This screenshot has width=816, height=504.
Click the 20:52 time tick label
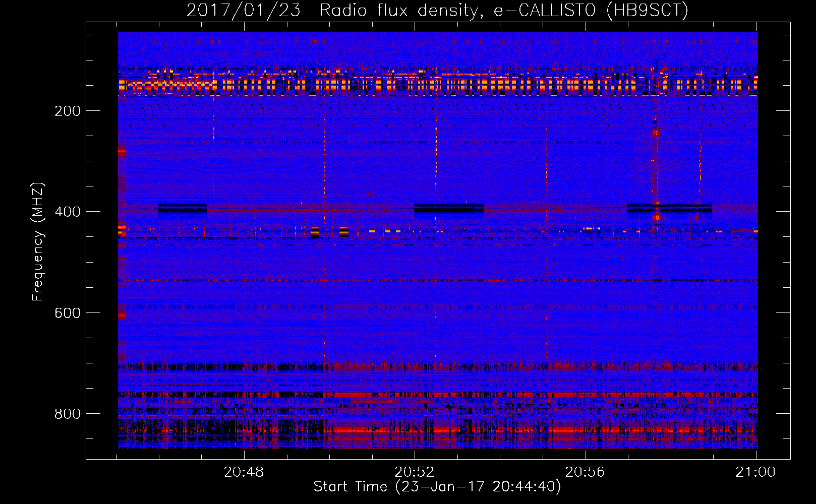pos(415,472)
